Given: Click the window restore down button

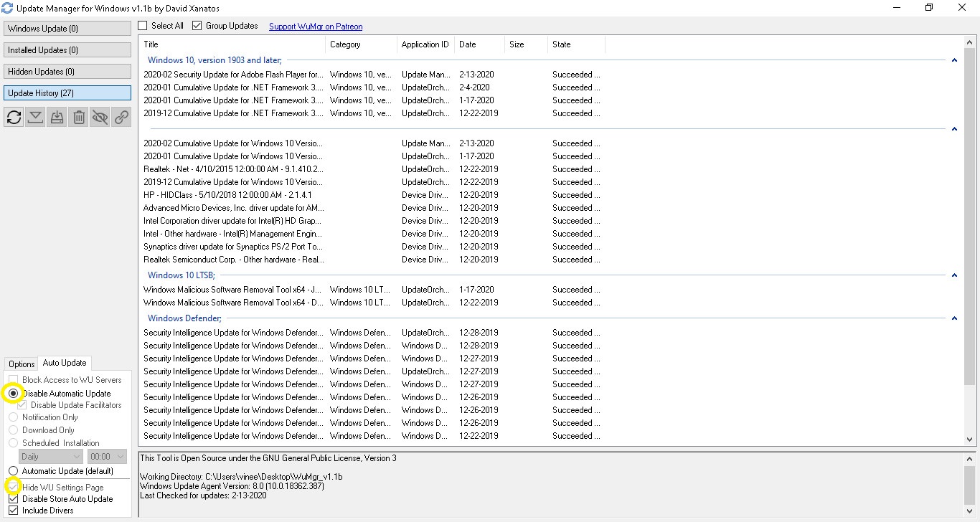Looking at the screenshot, I should point(929,8).
